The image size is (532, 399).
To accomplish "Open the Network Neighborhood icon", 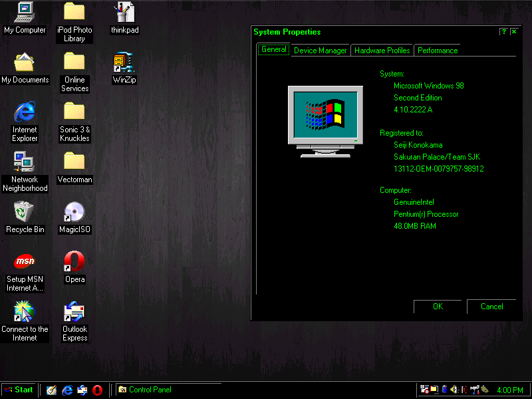I will point(25,162).
